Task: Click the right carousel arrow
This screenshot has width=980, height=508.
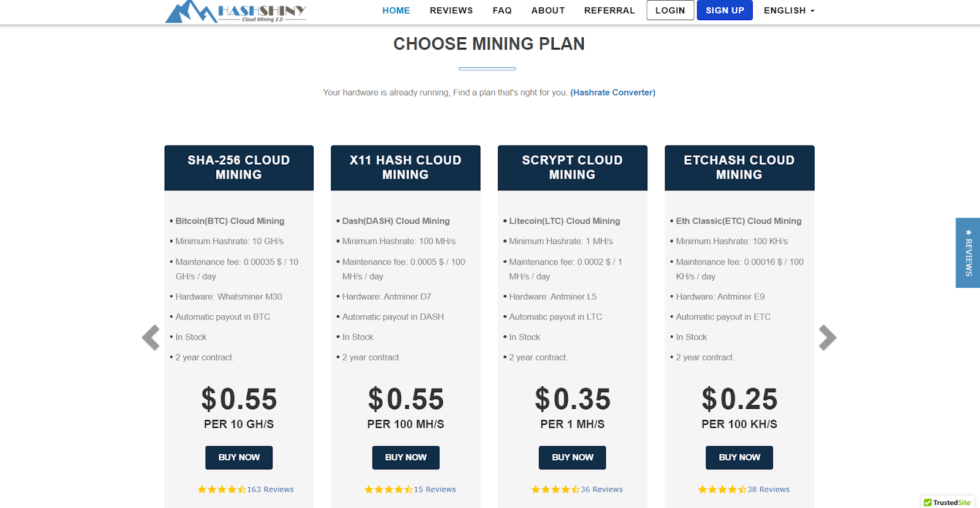Action: coord(827,337)
